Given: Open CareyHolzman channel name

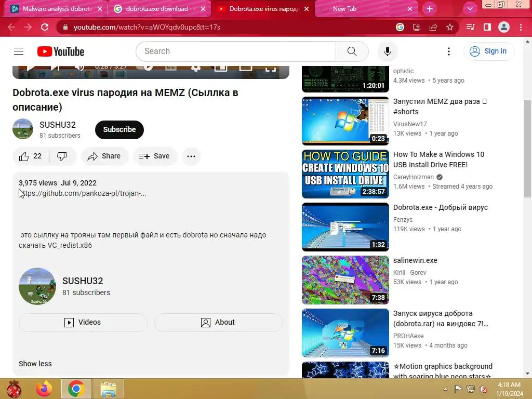Looking at the screenshot, I should tap(413, 177).
